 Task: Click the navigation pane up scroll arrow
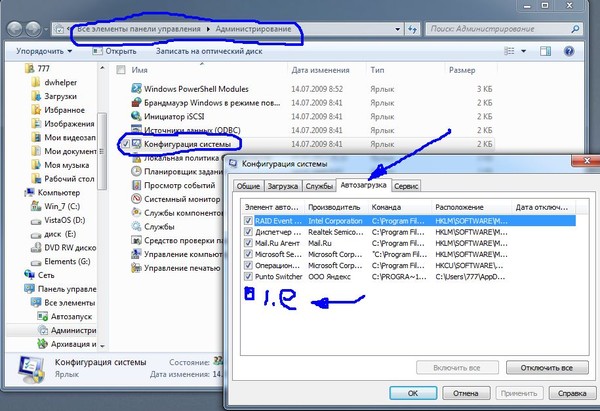coord(102,68)
